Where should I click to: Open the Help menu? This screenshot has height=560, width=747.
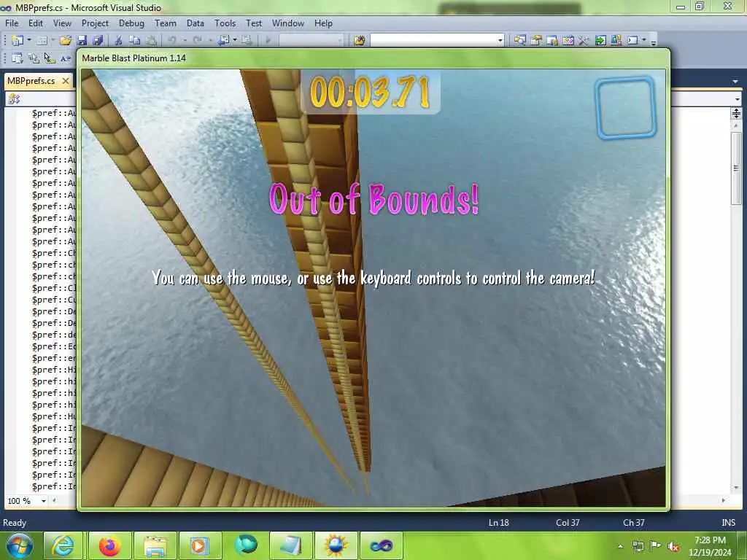323,23
